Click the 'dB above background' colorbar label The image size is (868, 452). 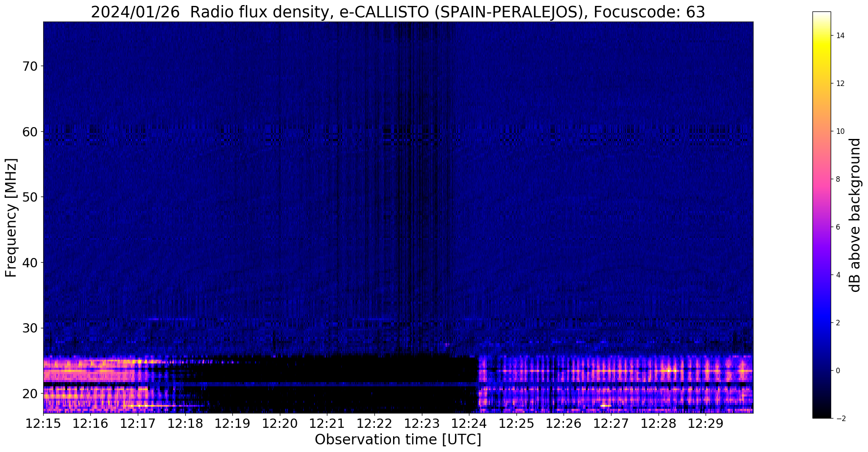point(855,215)
